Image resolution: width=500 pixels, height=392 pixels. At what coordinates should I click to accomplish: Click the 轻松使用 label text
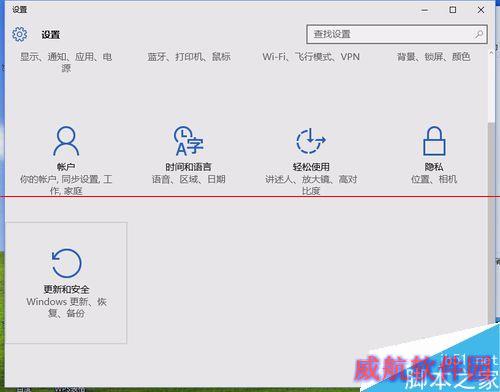tap(311, 167)
